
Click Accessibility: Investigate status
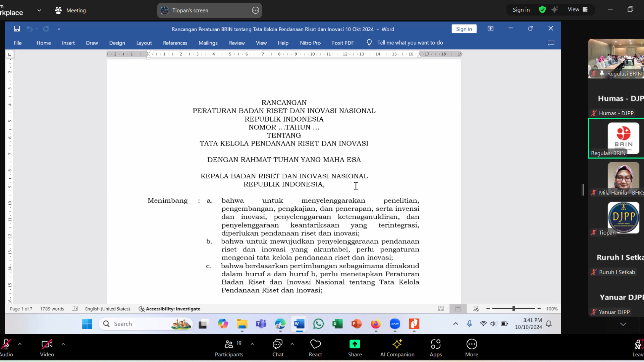[x=169, y=309]
